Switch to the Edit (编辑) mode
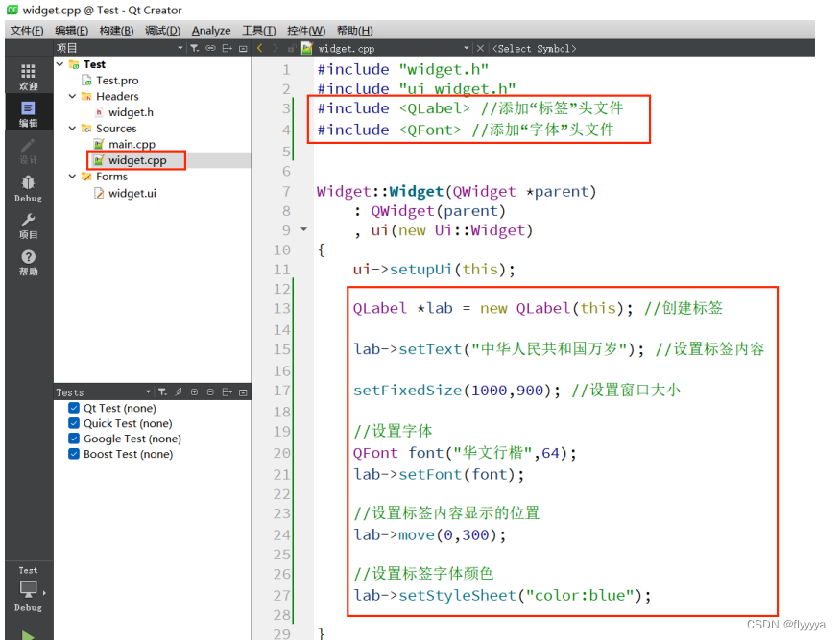Viewport: 840px width, 640px height. tap(29, 113)
